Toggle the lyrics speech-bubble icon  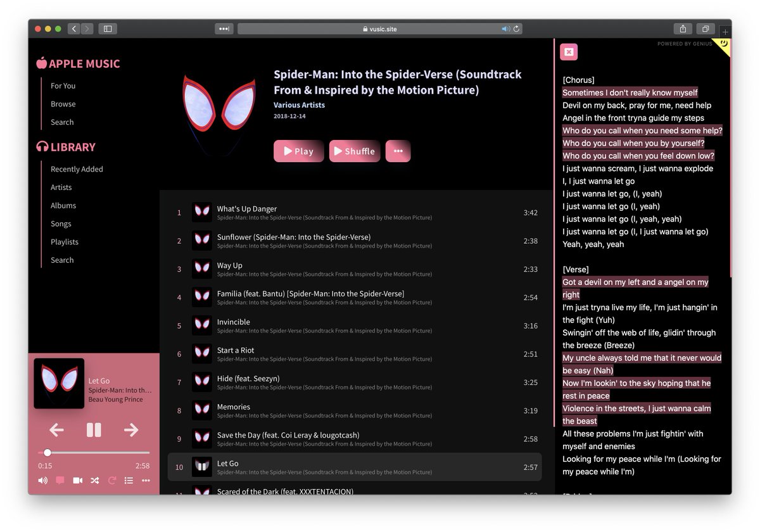60,481
